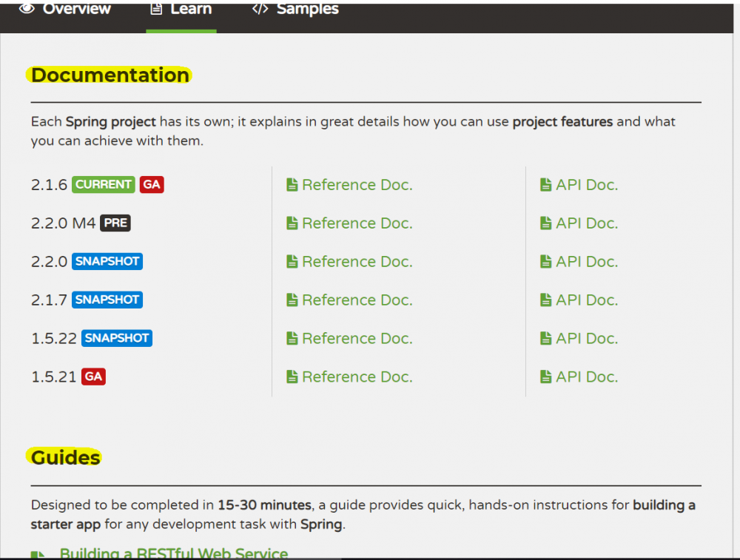Open Building a RESTful Web Service guide
The width and height of the screenshot is (740, 560).
coord(174,553)
